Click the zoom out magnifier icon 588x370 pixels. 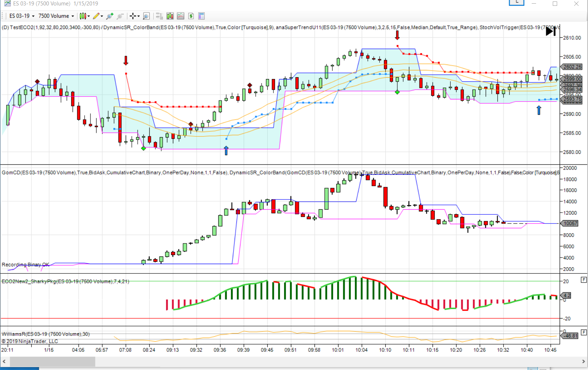tap(121, 16)
